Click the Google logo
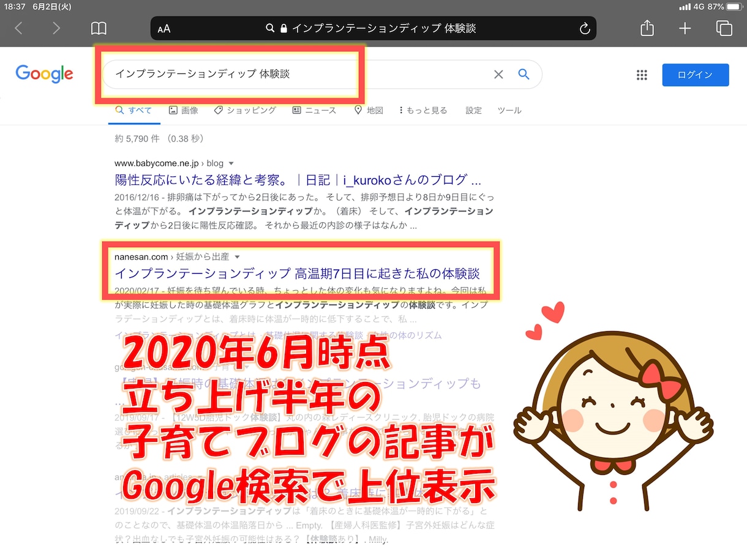Viewport: 747px width, 560px height. [x=44, y=74]
